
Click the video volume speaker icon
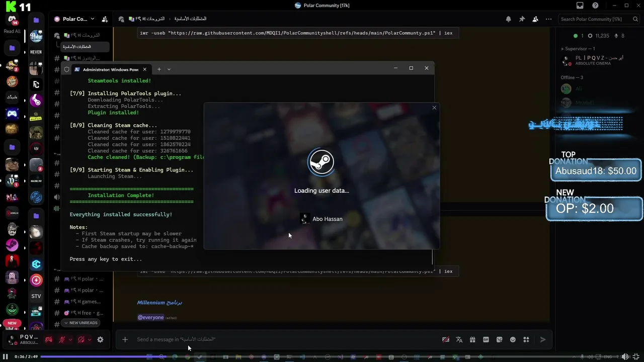click(x=625, y=356)
